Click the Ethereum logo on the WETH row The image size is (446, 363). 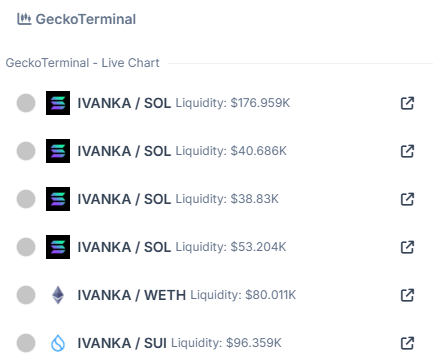coord(58,295)
